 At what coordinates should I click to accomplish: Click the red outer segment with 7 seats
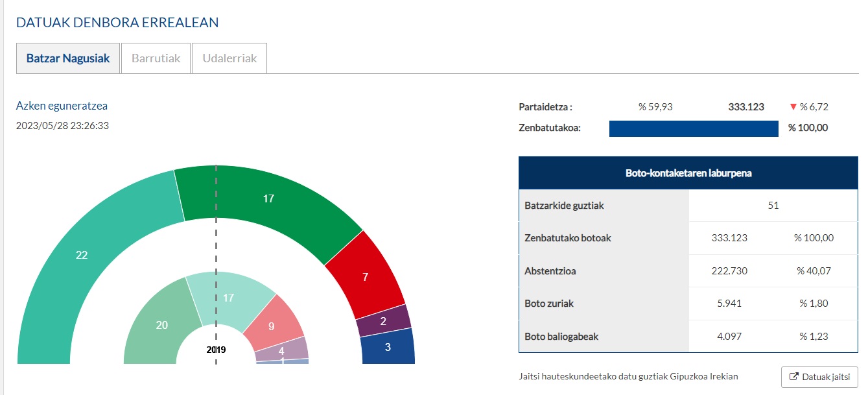[365, 276]
